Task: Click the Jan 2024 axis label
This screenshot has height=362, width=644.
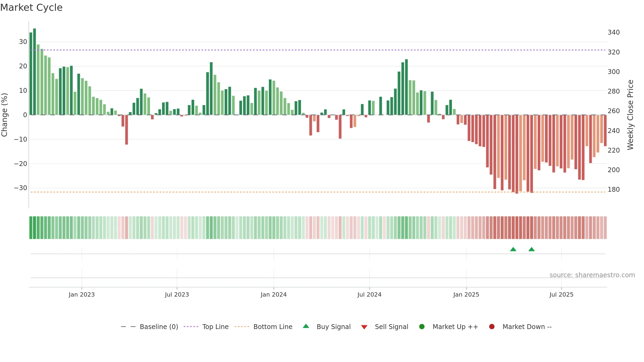Action: [274, 294]
